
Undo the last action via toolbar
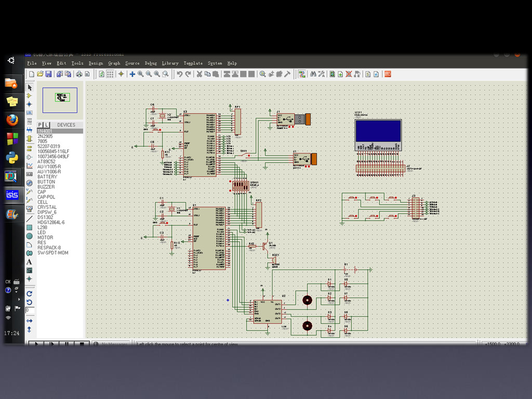[180, 74]
